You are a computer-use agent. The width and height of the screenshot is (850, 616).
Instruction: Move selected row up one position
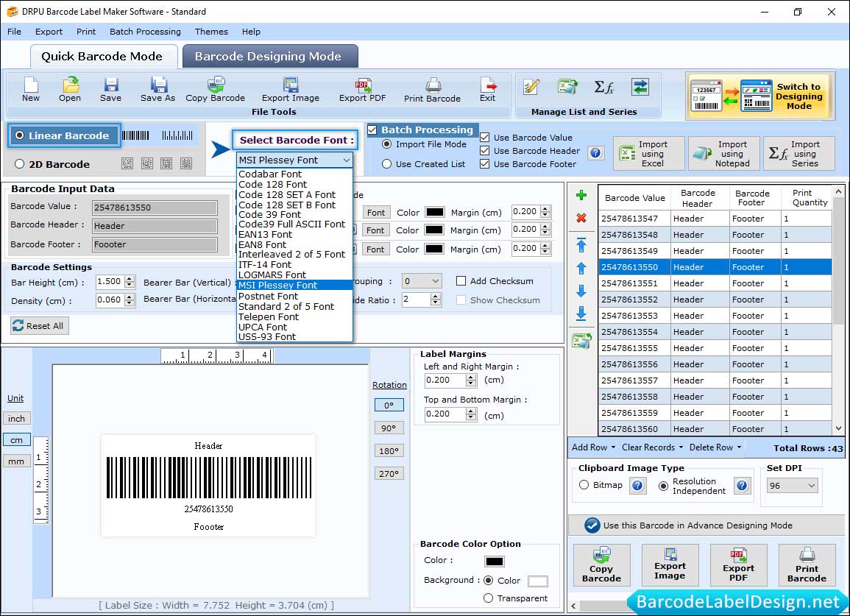click(581, 268)
